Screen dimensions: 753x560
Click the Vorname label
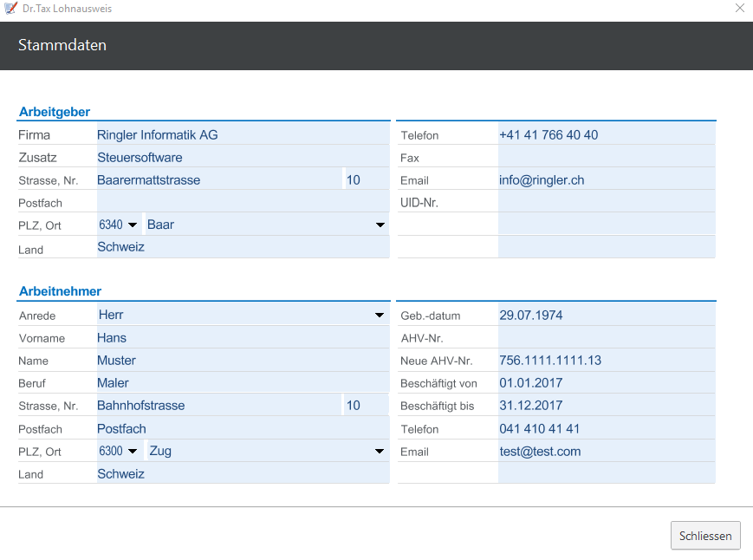pos(42,338)
